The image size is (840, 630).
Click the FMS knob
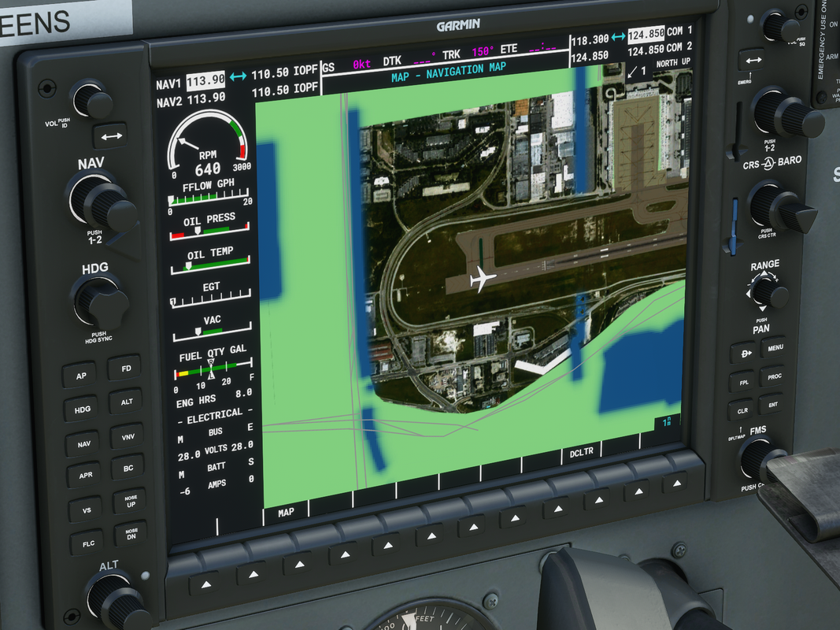[x=760, y=461]
